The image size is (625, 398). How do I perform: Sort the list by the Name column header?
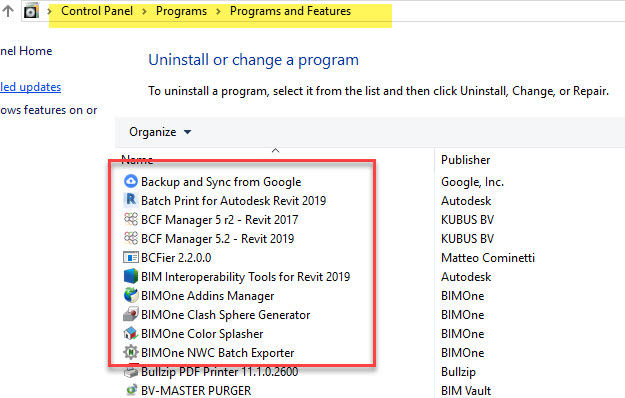coord(137,160)
